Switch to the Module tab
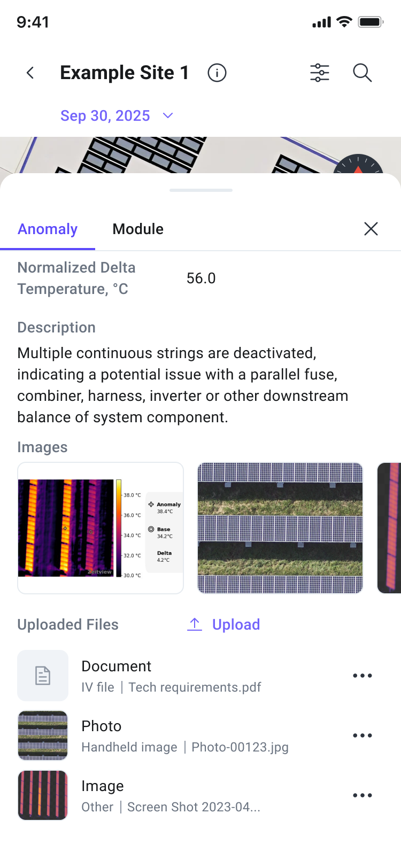Screen dimensions: 401x868 tap(138, 229)
